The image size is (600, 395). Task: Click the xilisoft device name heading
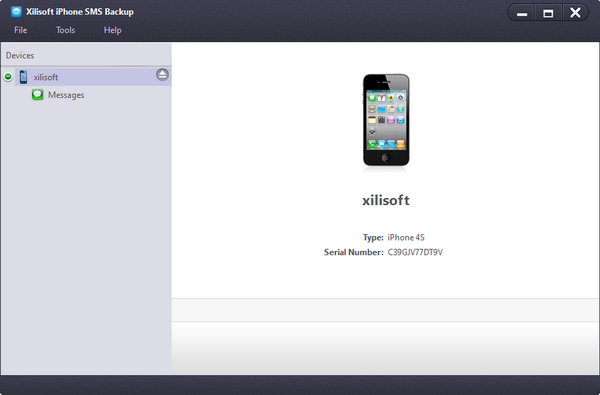[386, 200]
